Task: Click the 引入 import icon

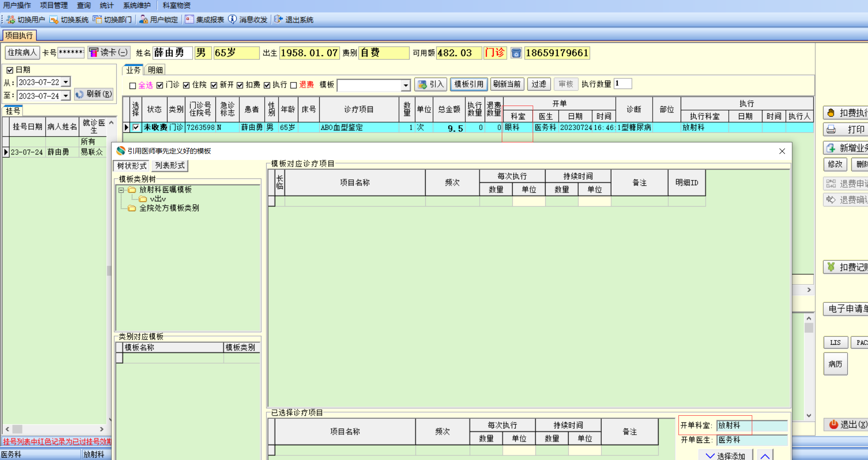Action: [422, 84]
